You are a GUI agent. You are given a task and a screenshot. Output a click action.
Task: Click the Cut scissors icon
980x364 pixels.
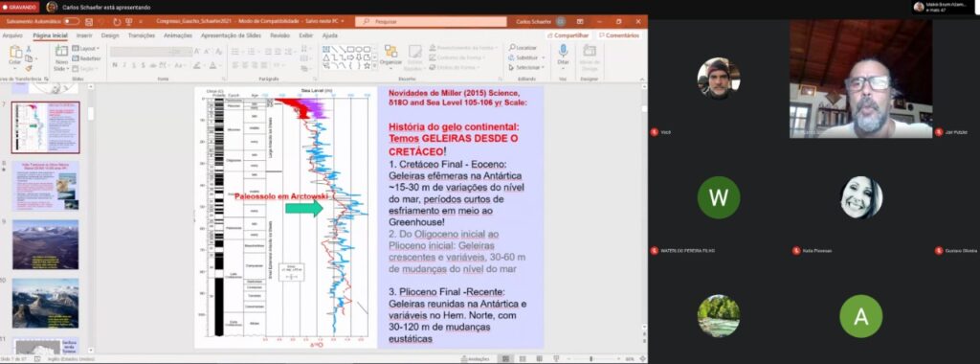29,49
